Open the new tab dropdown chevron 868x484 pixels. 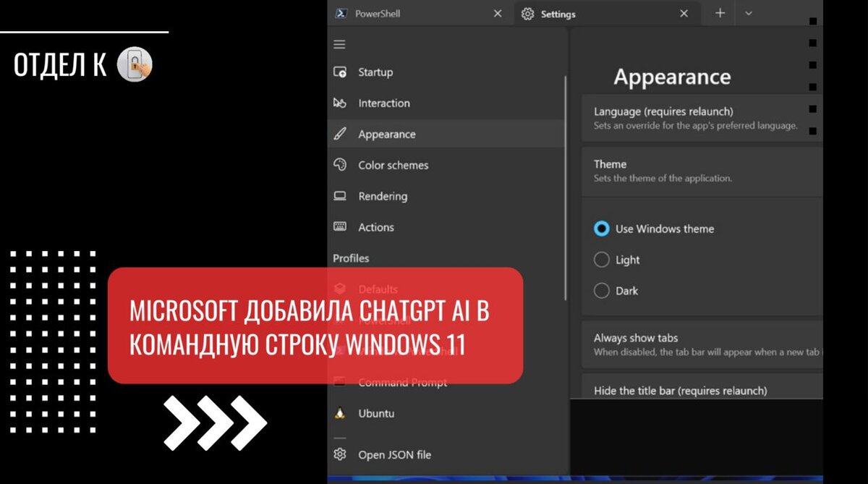(x=749, y=13)
